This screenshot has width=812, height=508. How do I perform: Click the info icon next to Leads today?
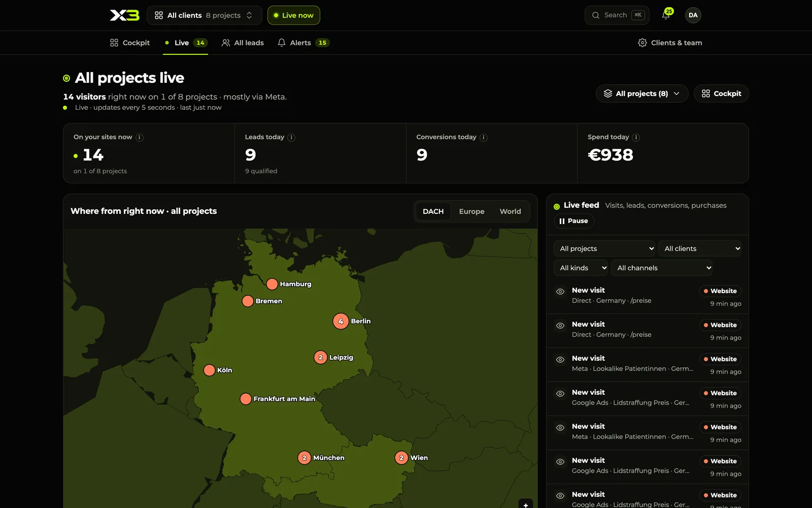[x=291, y=137]
